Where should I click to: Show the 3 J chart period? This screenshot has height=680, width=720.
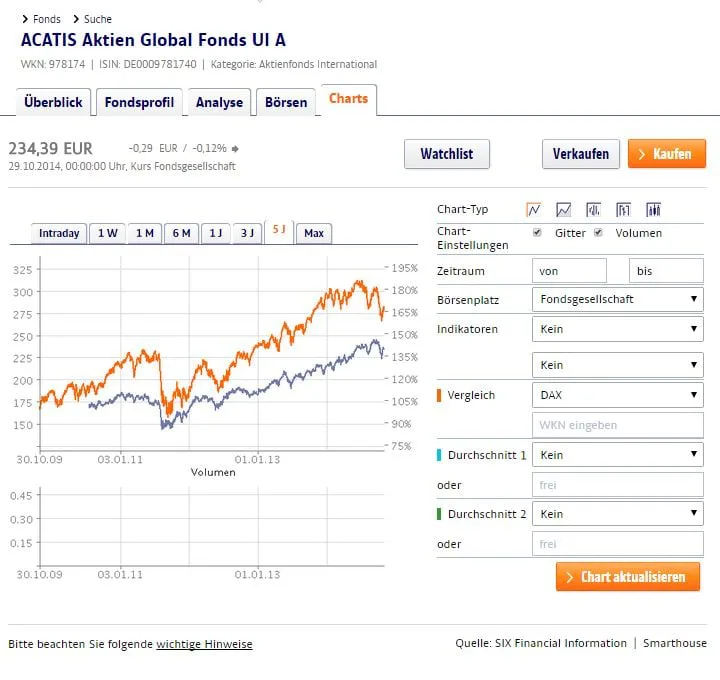[248, 233]
